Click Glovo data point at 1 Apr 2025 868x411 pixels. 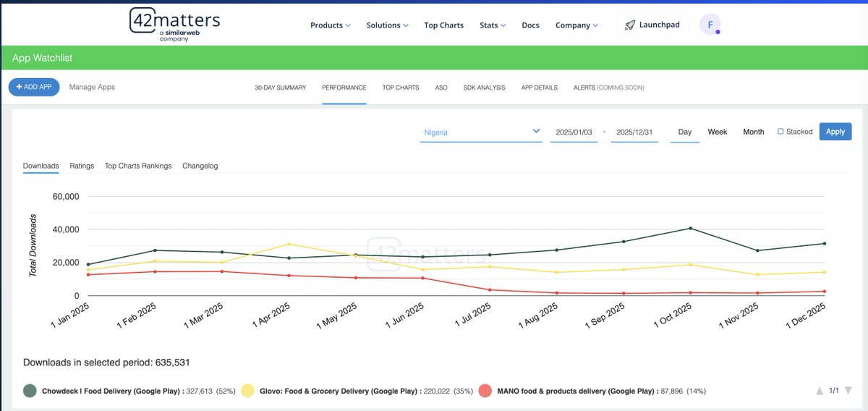289,244
